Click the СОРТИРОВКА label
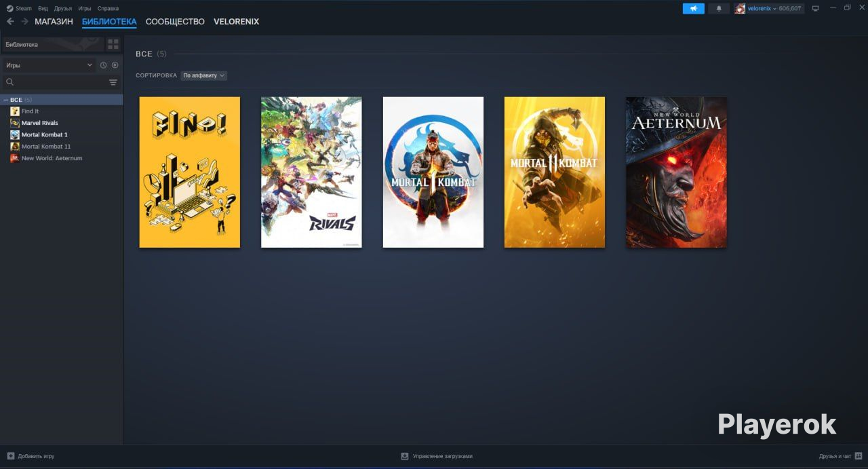Viewport: 868px width, 469px height. [156, 75]
